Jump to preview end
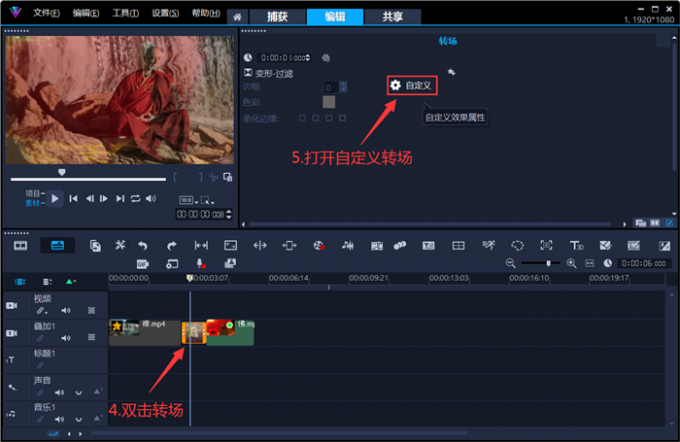 [120, 199]
